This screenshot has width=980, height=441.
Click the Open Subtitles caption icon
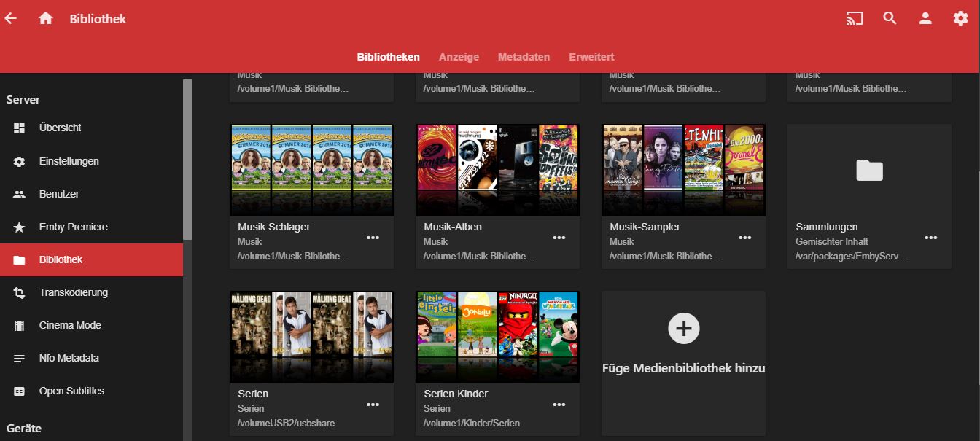click(20, 391)
